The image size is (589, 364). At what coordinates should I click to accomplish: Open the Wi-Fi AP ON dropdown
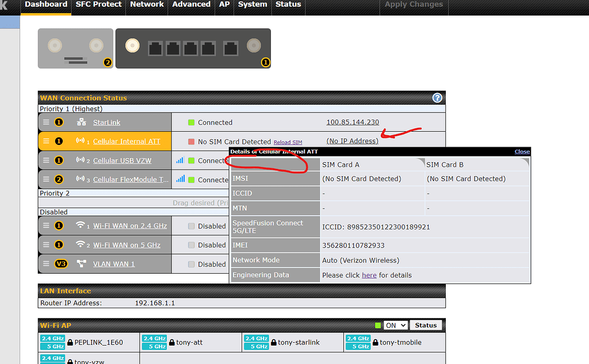pos(395,325)
